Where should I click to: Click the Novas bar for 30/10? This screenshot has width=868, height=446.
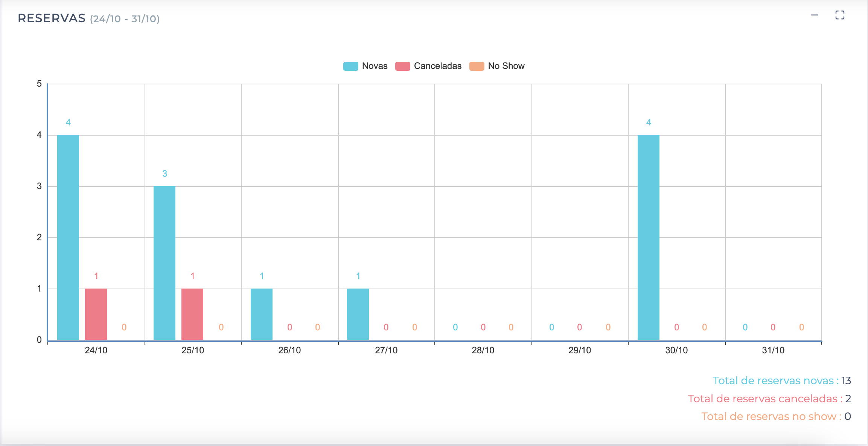[649, 237]
